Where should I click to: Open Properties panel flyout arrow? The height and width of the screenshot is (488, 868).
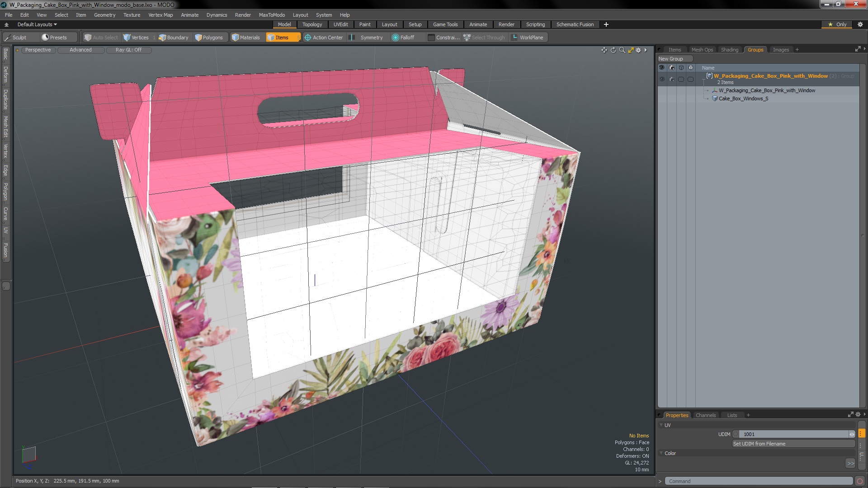864,414
